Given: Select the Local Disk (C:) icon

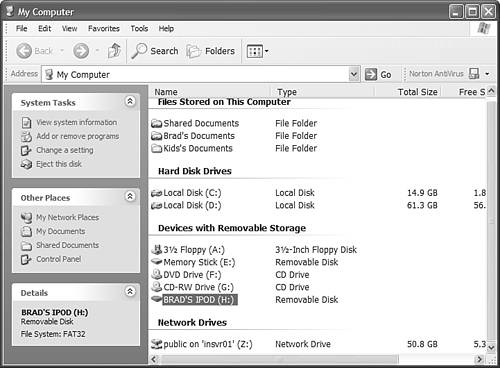Looking at the screenshot, I should coord(157,193).
